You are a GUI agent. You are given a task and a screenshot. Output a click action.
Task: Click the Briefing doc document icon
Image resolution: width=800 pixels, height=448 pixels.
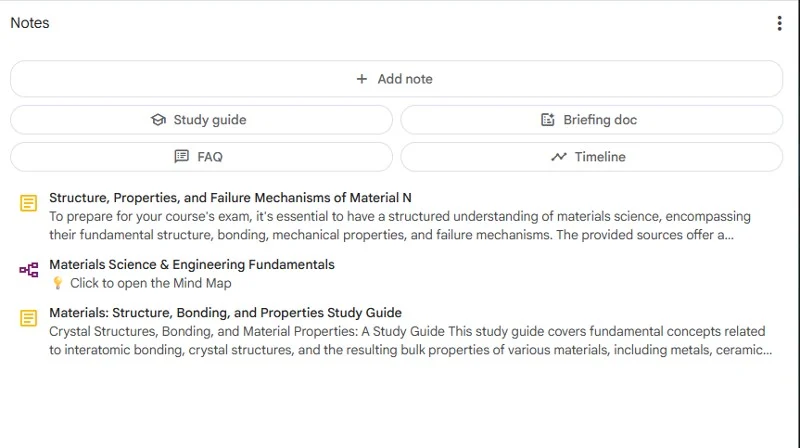point(547,120)
